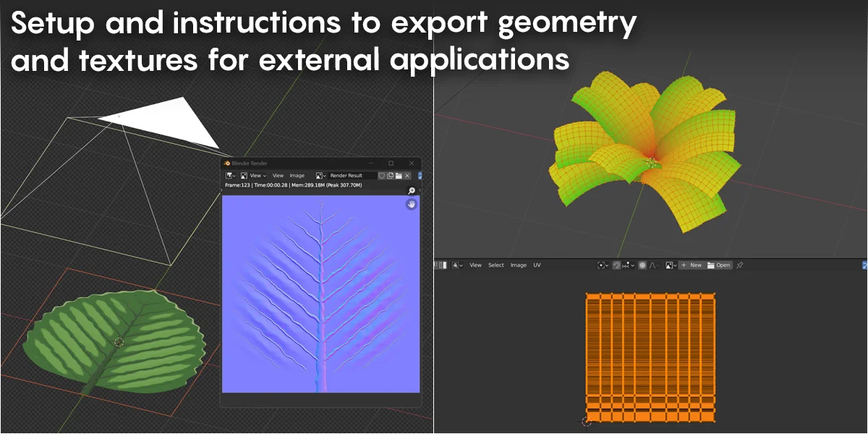
Task: Click the Open image button in the UV editor
Action: 719,265
